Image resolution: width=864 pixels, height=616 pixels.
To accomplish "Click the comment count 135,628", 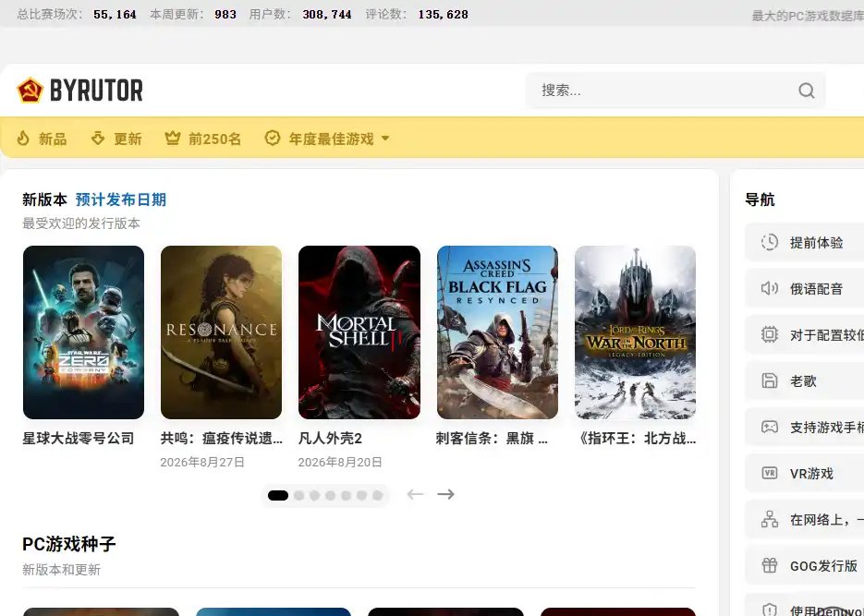I will click(443, 14).
